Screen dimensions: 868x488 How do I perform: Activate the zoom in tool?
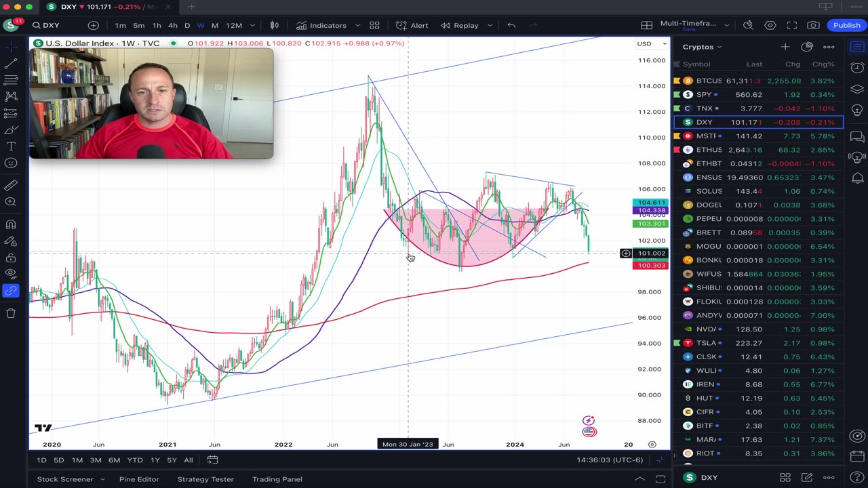[x=11, y=202]
